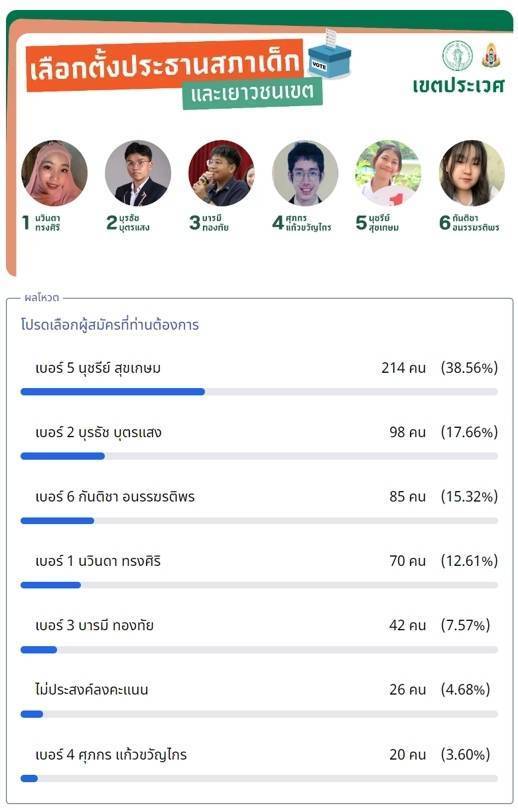Image resolution: width=518 pixels, height=810 pixels.
Task: Click the 38.56% progress bar for เบอร์ 5
Action: 259,392
